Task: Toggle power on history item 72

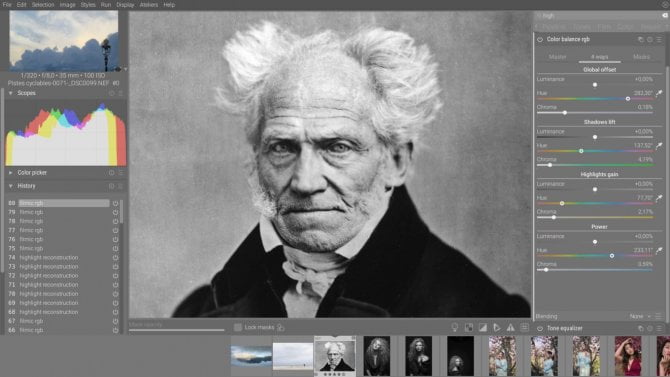Action: tap(115, 276)
